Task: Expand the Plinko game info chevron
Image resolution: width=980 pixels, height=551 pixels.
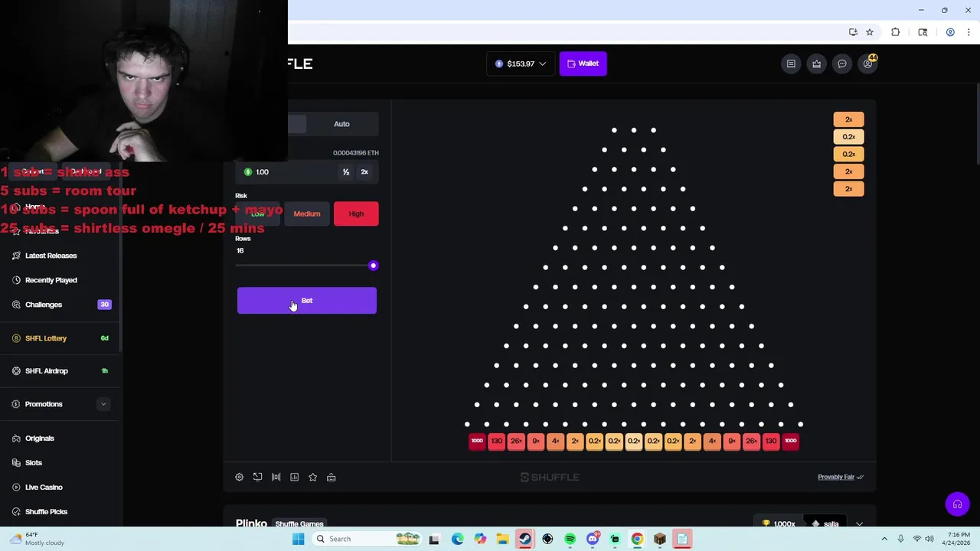Action: coord(859,524)
